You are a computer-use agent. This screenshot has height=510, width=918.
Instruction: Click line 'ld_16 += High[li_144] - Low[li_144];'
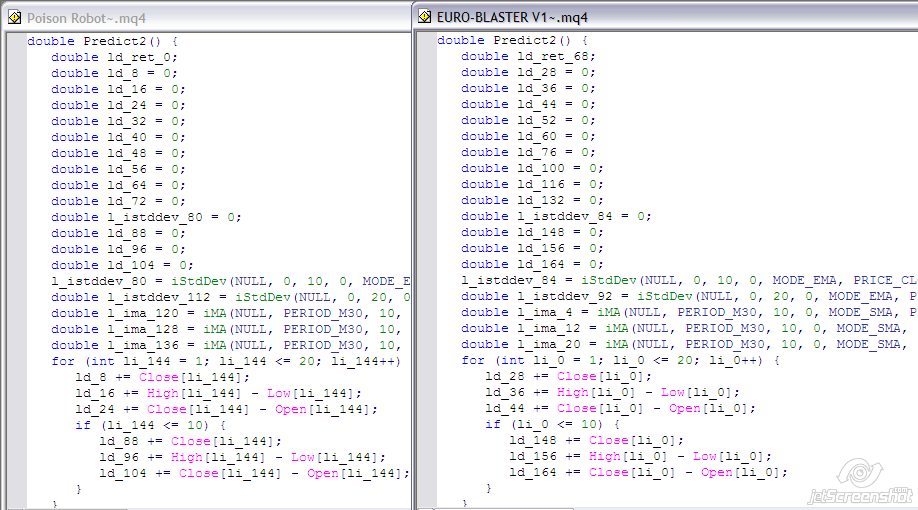tap(218, 393)
